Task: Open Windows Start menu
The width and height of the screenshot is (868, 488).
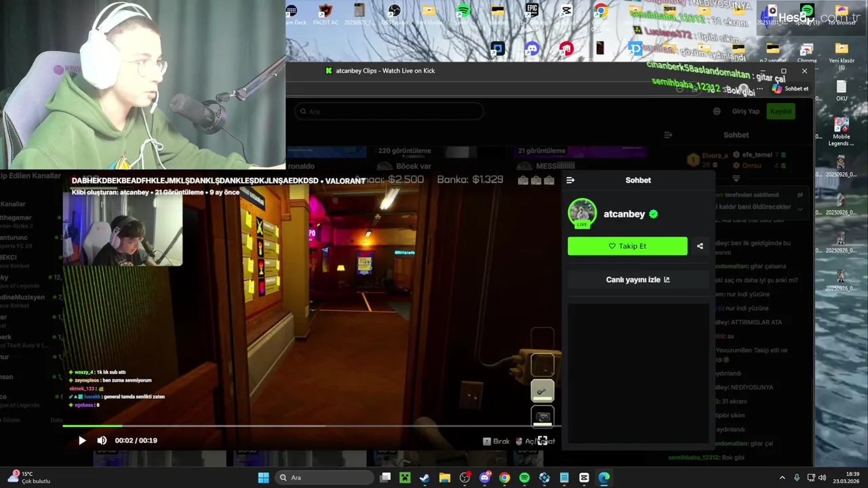Action: 263,478
